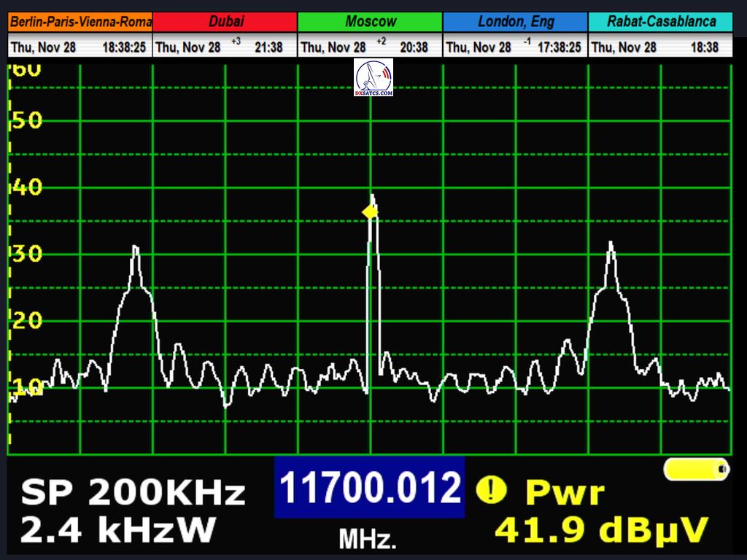Click the Berlin clock reading 18:38:25
The width and height of the screenshot is (747, 560).
coord(124,47)
